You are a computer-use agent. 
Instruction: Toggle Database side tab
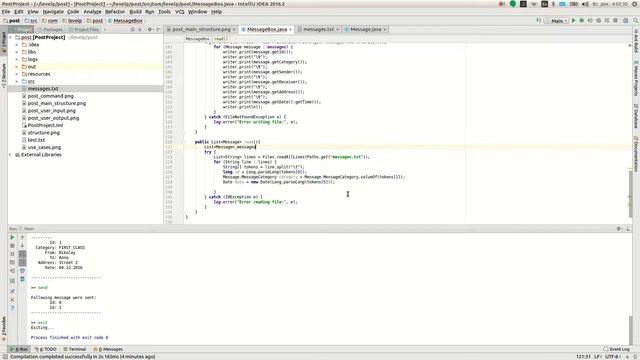[x=636, y=116]
